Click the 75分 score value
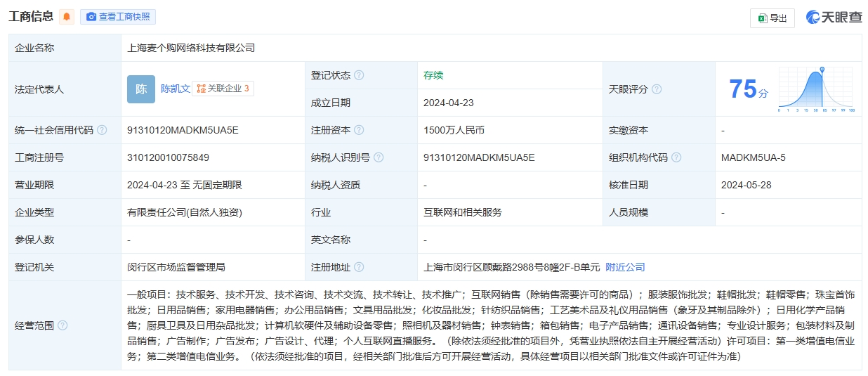The height and width of the screenshot is (376, 868). click(748, 89)
